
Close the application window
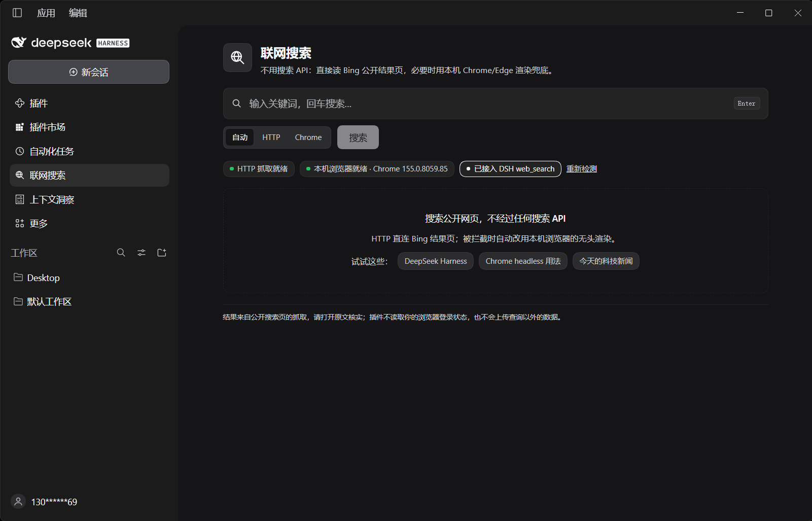798,13
